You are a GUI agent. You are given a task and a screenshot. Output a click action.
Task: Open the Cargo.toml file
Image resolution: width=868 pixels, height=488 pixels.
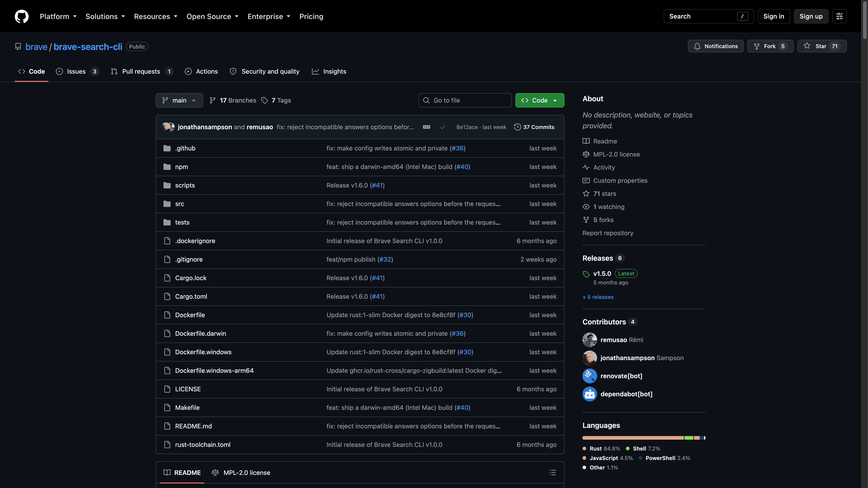click(191, 296)
